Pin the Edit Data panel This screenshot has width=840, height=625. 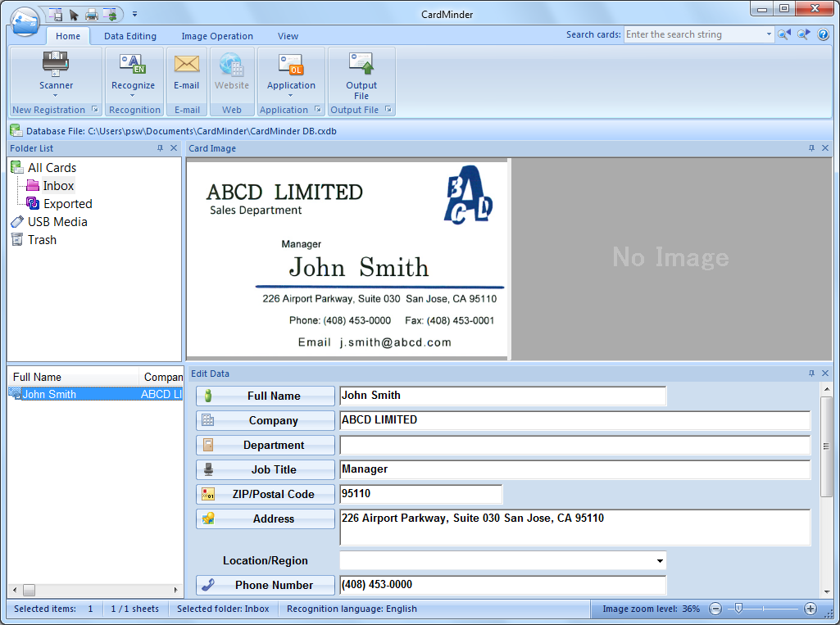point(811,374)
